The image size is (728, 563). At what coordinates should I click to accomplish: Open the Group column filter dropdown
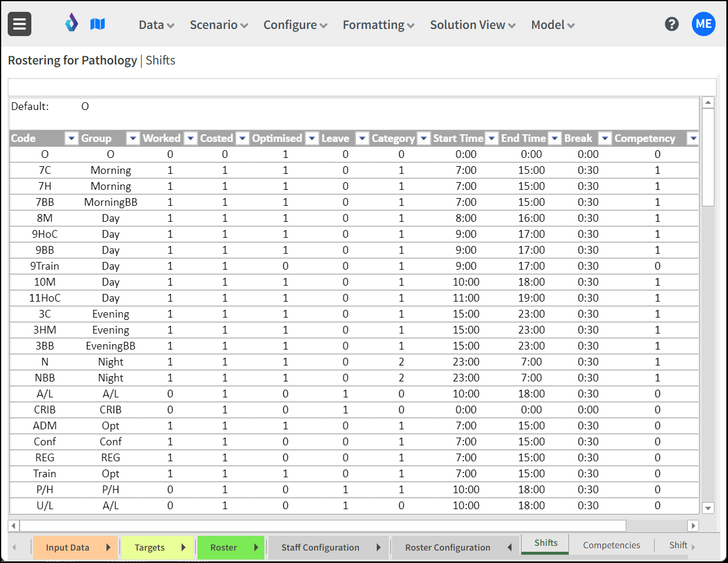133,138
